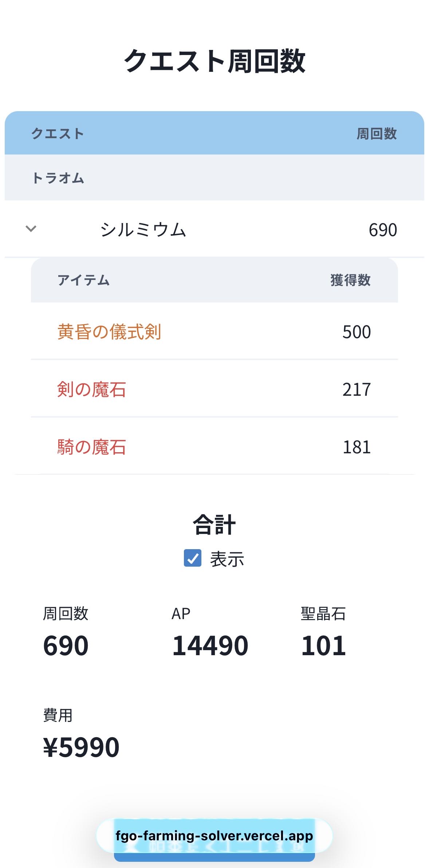Tap the fgo-farming-solver.vercel.app address bar
429x868 pixels.
214,835
